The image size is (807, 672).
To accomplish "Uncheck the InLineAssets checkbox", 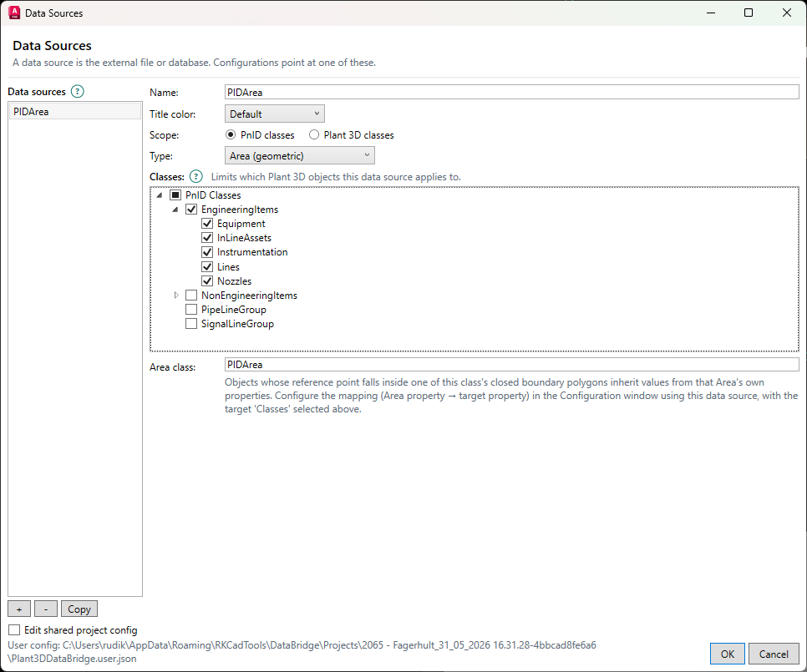I will click(x=207, y=238).
